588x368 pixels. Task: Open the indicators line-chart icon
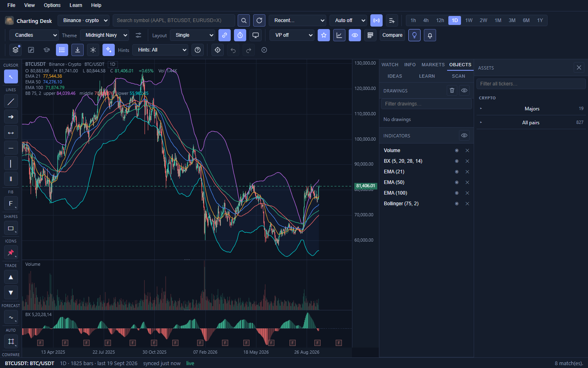pyautogui.click(x=339, y=35)
